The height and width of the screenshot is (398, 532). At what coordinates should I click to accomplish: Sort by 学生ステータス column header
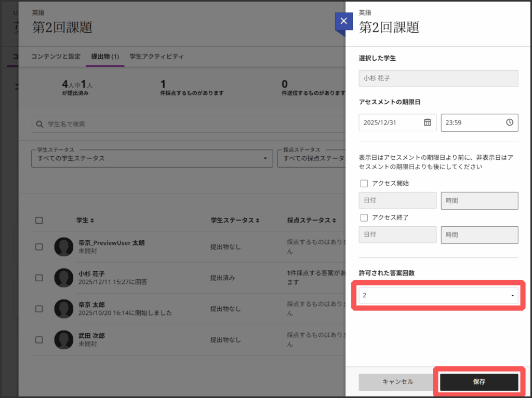coord(235,221)
